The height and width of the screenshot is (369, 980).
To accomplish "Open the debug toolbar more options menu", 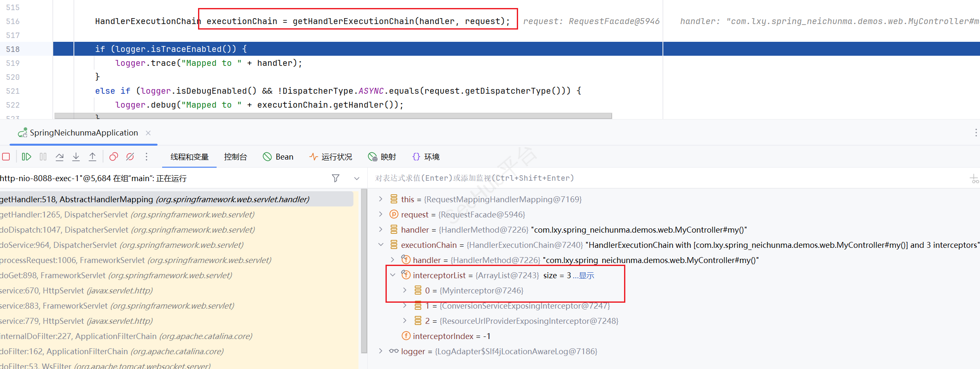I will (147, 157).
